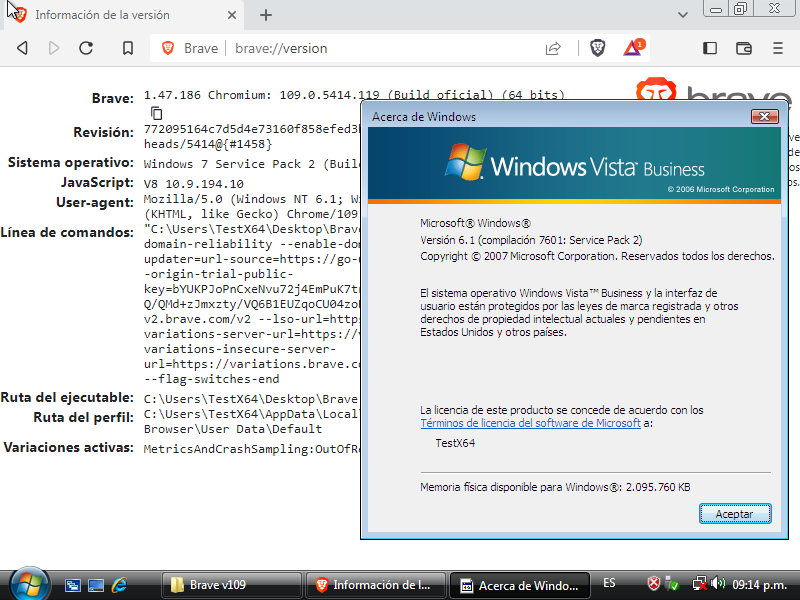Open Brave Shields lion icon

click(597, 48)
